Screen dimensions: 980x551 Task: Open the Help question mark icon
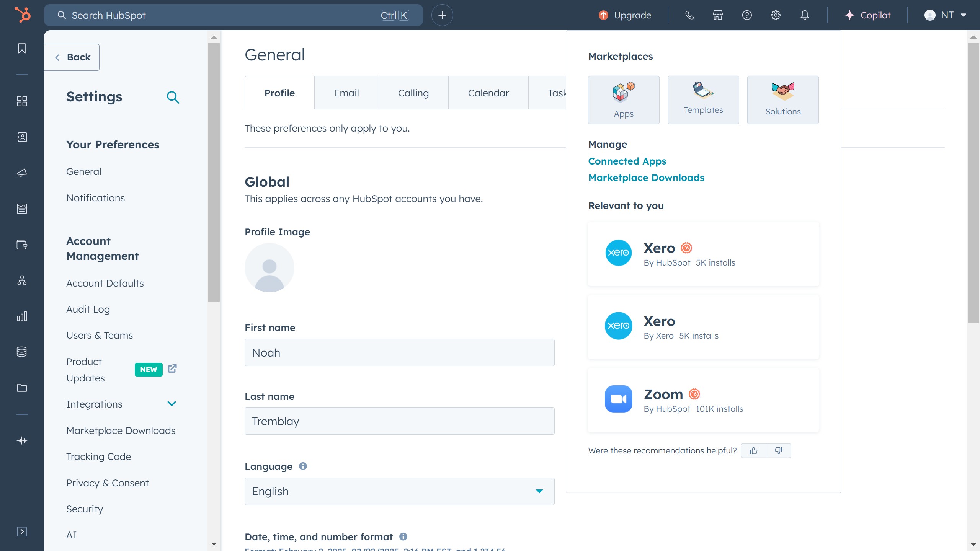[746, 15]
